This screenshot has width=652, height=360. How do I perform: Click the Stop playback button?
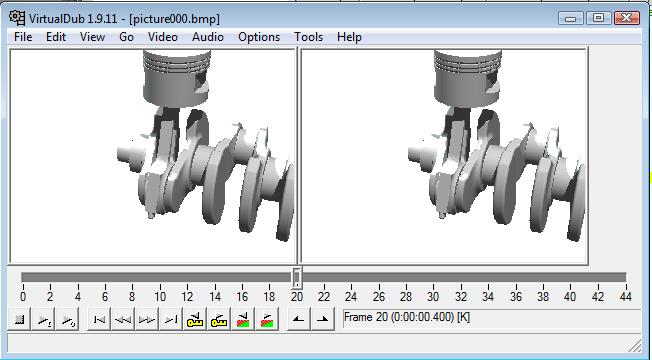19,320
